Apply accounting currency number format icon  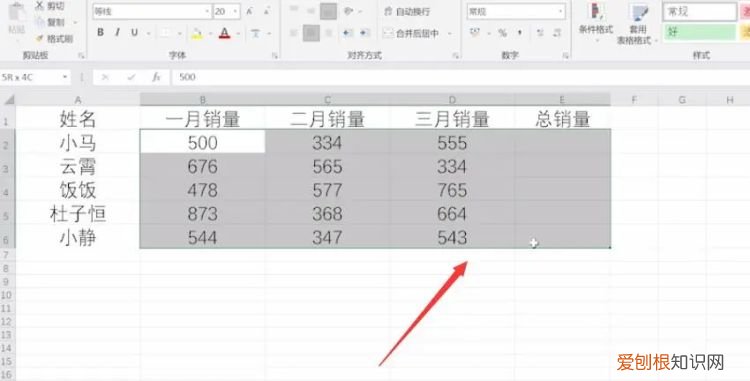click(475, 33)
